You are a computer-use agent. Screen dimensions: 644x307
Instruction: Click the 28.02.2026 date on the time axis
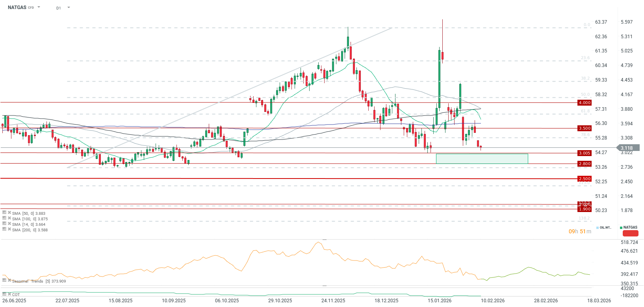pyautogui.click(x=546, y=300)
